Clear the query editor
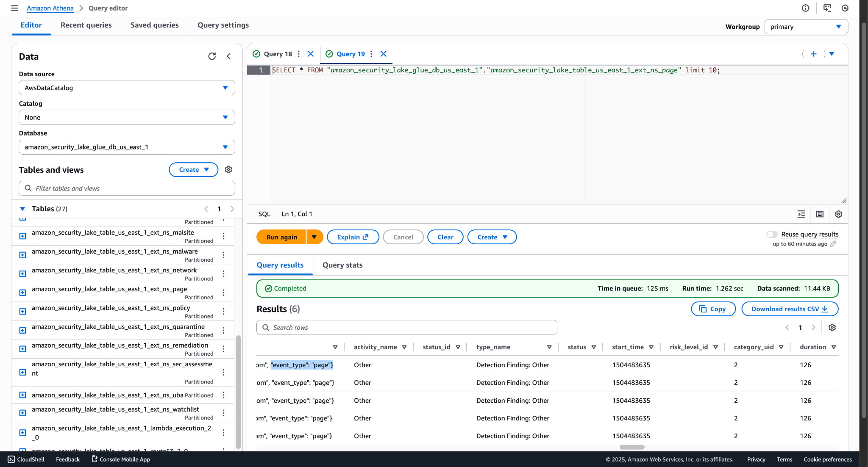Image resolution: width=868 pixels, height=467 pixels. 445,237
